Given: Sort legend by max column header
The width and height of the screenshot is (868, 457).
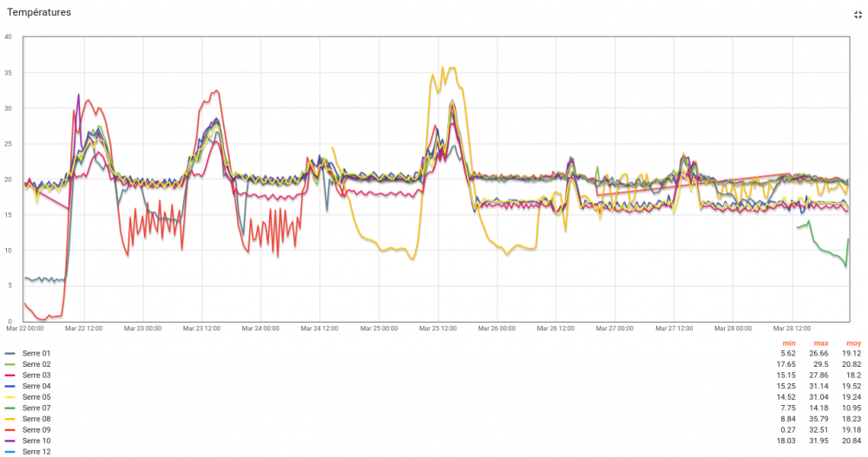Looking at the screenshot, I should tap(819, 343).
